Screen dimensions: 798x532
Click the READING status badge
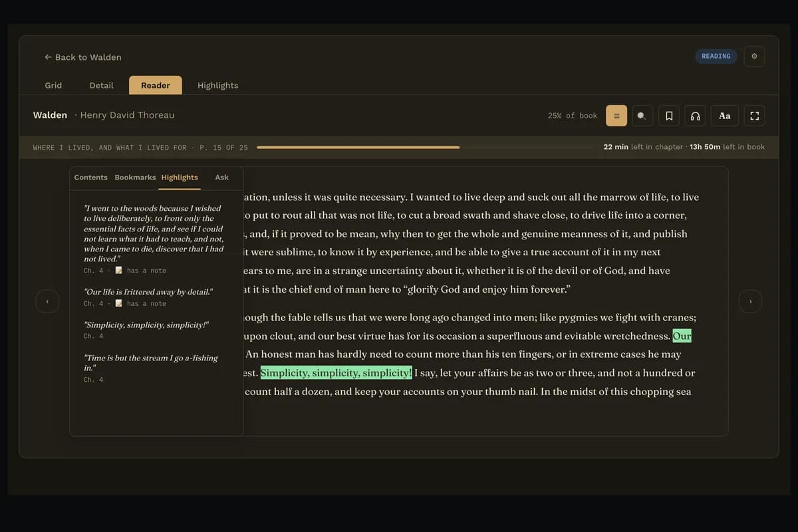coord(716,57)
